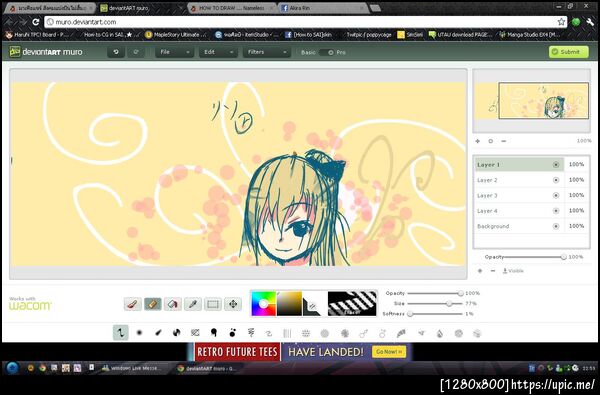
Task: Select the Background layer row
Action: (x=519, y=226)
